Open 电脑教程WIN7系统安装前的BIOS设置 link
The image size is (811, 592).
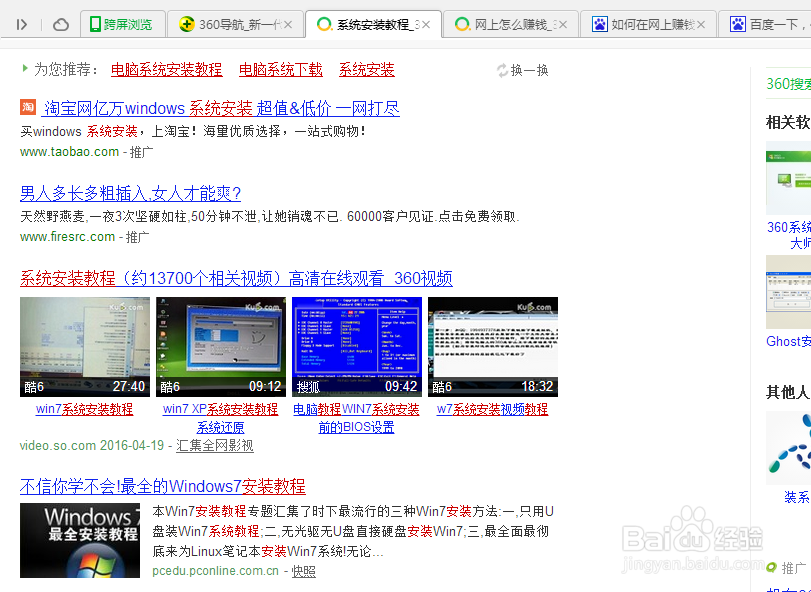(356, 418)
